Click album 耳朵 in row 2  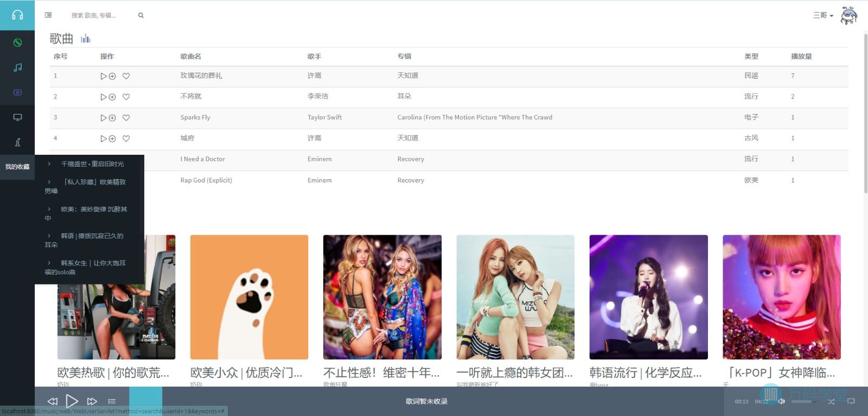coord(404,96)
